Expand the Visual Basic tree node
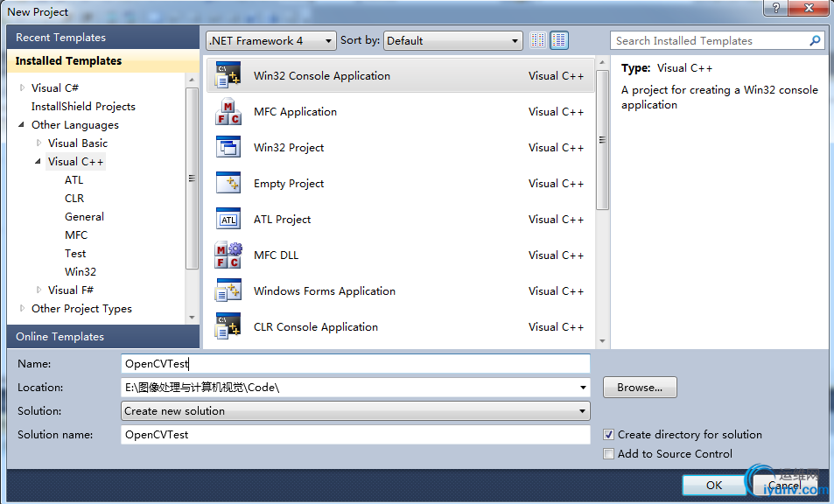 [x=39, y=143]
